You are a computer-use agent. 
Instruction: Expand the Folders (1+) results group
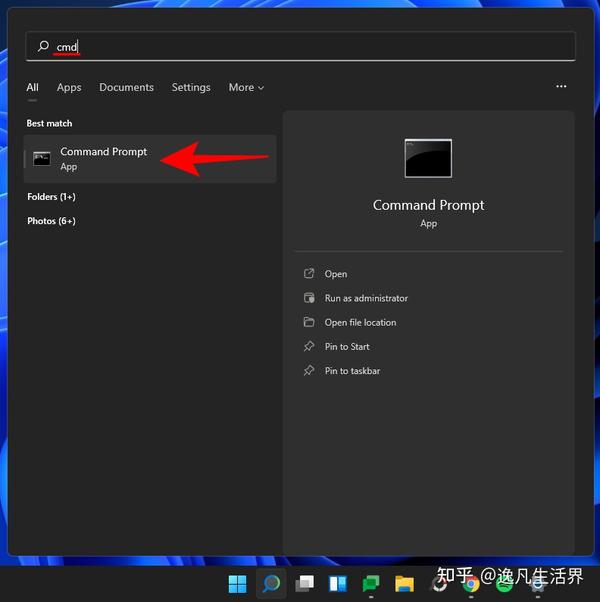coord(51,197)
